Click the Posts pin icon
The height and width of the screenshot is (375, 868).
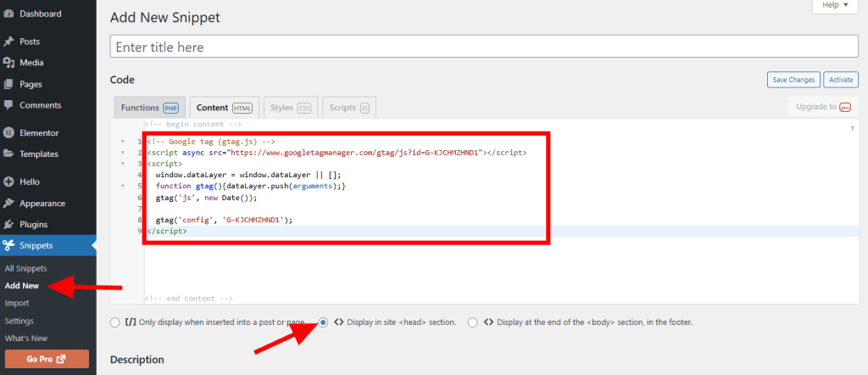pos(8,42)
